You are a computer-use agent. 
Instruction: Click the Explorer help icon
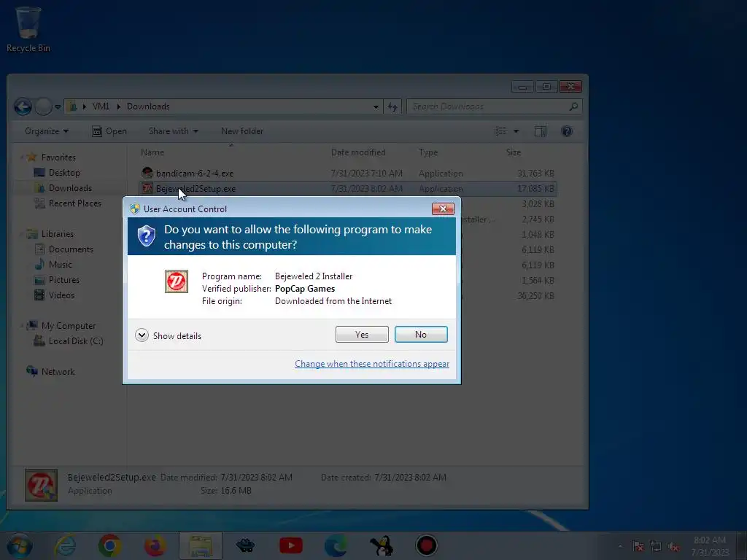567,131
